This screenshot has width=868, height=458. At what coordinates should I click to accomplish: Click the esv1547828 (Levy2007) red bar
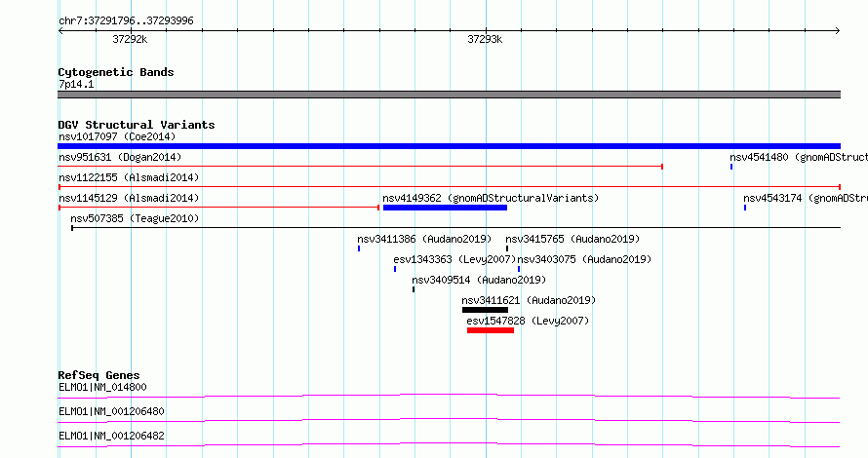point(491,330)
